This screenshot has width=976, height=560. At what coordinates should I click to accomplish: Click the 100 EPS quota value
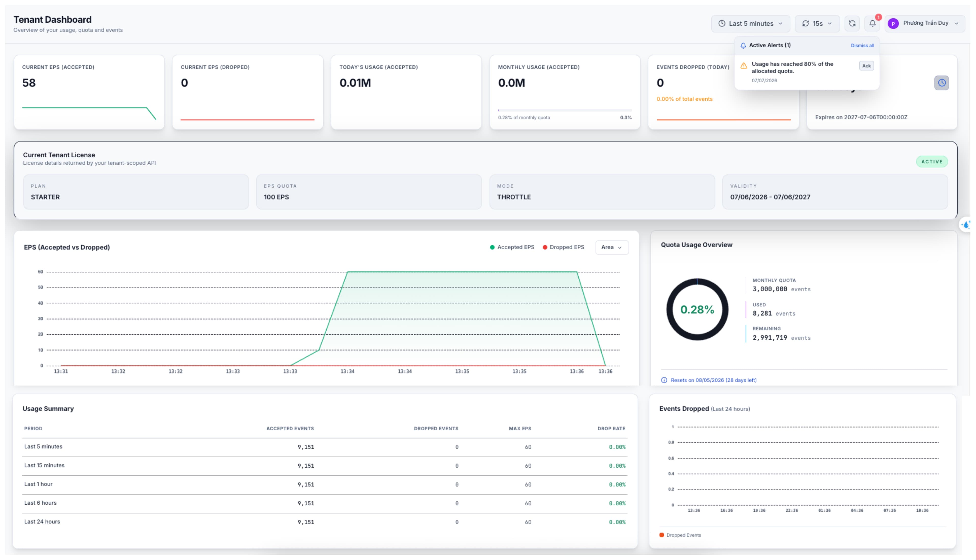pos(276,197)
